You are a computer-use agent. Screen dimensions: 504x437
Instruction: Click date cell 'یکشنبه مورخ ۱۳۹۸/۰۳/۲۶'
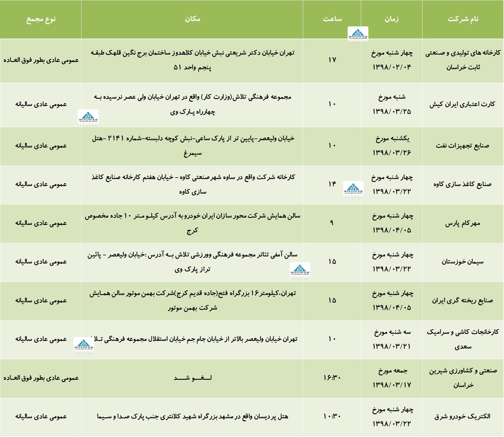[x=392, y=146]
